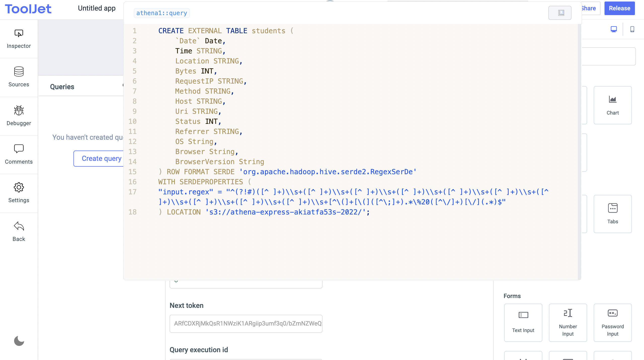Select the Text Input widget

pos(523,322)
